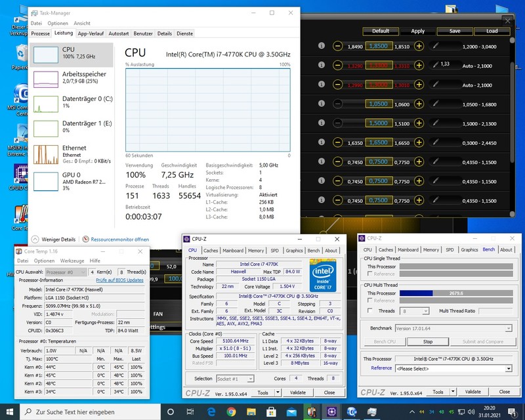Toggle Reference checkbox under CPU Single Thread
The height and width of the screenshot is (420, 525).
click(370, 274)
